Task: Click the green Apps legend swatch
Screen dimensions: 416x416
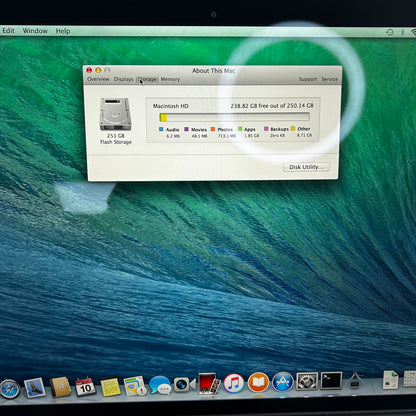Action: pos(240,129)
